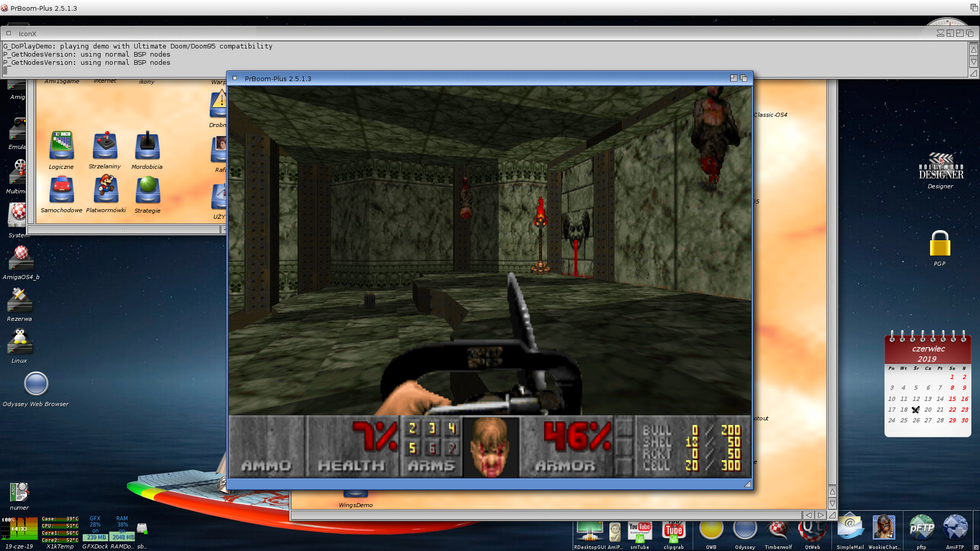Click the PrBoom-Plus window depth gadget
Image resolution: width=980 pixels, height=551 pixels.
coord(744,78)
